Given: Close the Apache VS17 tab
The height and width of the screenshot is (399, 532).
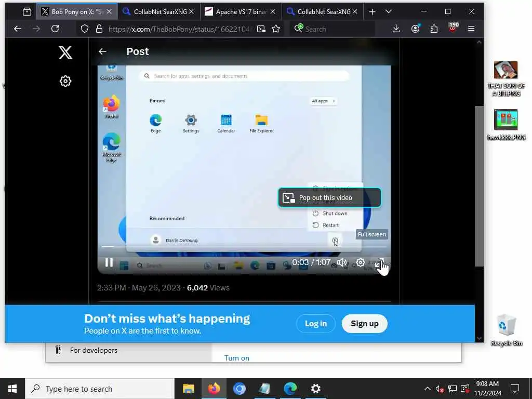Looking at the screenshot, I should coord(273,12).
